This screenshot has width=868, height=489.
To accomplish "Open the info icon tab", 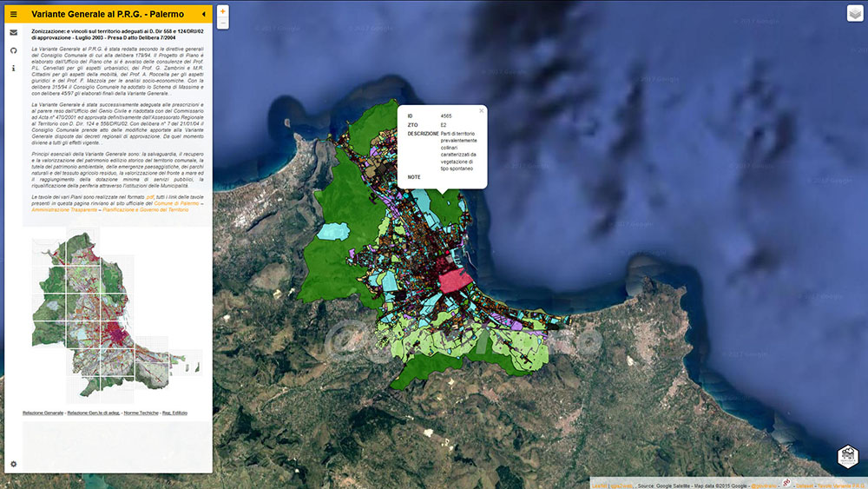I will tap(14, 68).
